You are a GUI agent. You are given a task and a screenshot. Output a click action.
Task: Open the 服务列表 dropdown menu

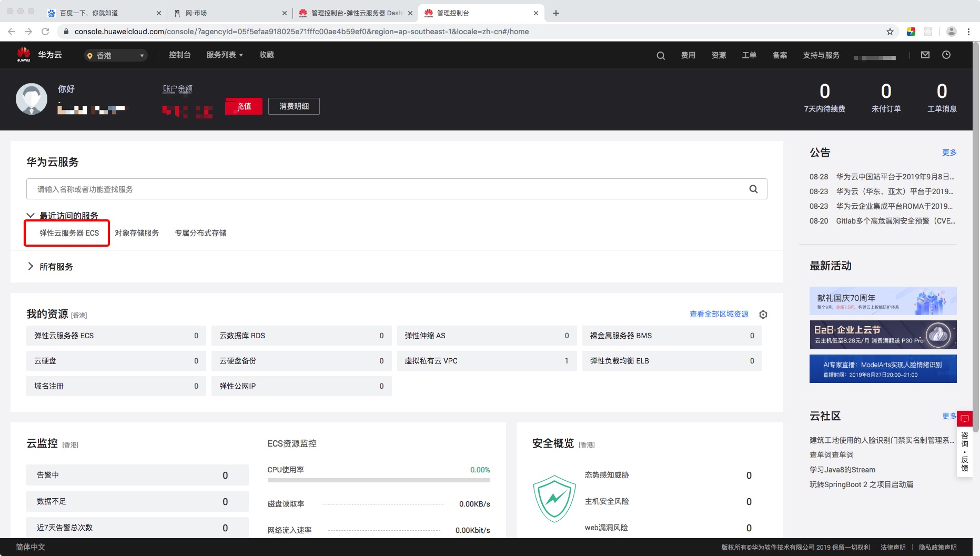(x=225, y=55)
